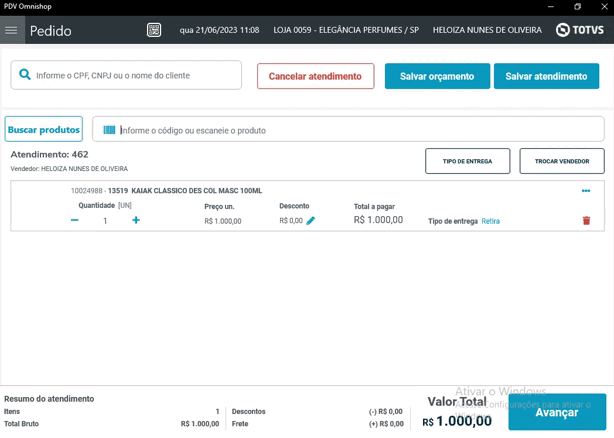Viewport: 614px width, 438px height.
Task: Click the quantity value 1
Action: [x=105, y=221]
